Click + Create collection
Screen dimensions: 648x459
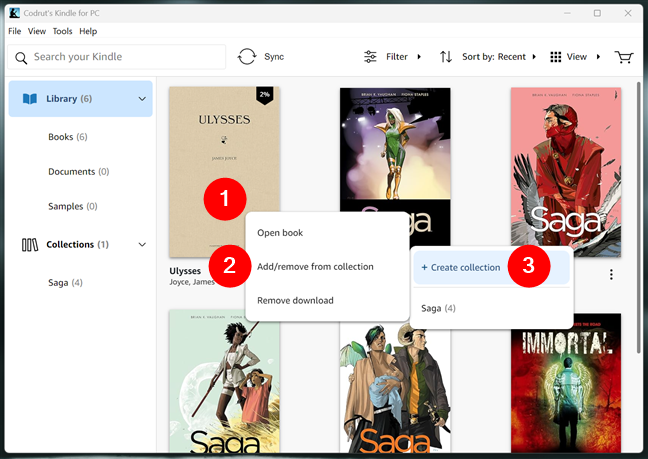491,267
